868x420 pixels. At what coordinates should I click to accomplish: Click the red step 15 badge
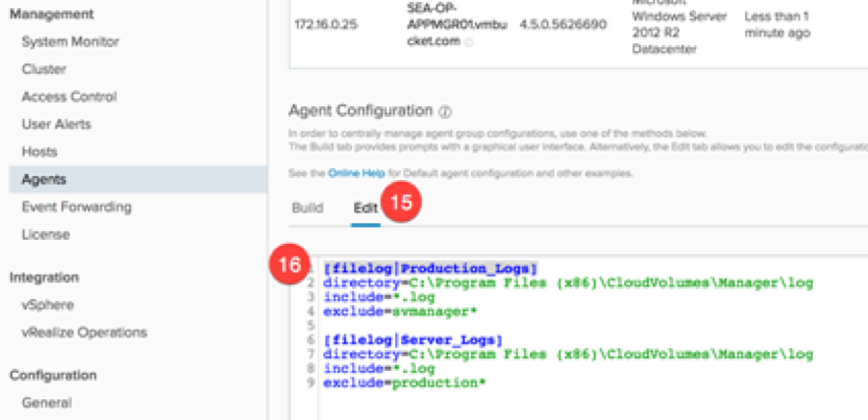pyautogui.click(x=400, y=204)
